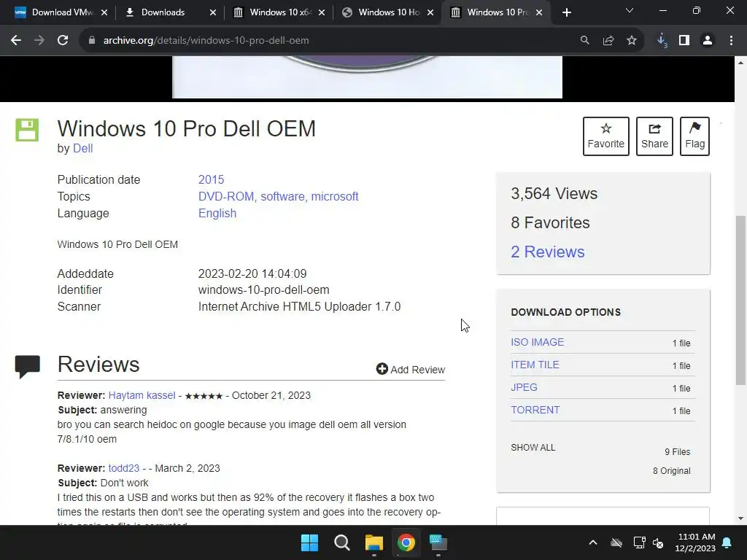
Task: Open the Chrome three-dot menu
Action: point(731,41)
